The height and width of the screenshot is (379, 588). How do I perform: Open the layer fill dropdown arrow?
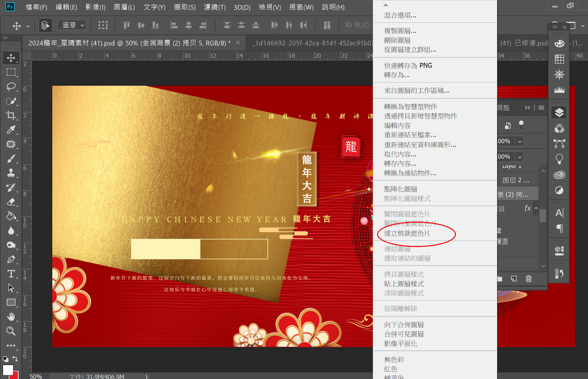[520, 157]
